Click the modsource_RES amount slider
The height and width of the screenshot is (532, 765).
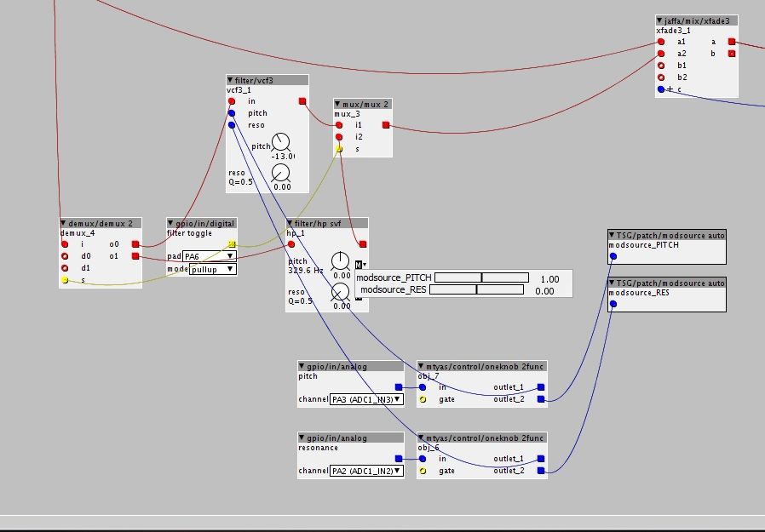(476, 290)
